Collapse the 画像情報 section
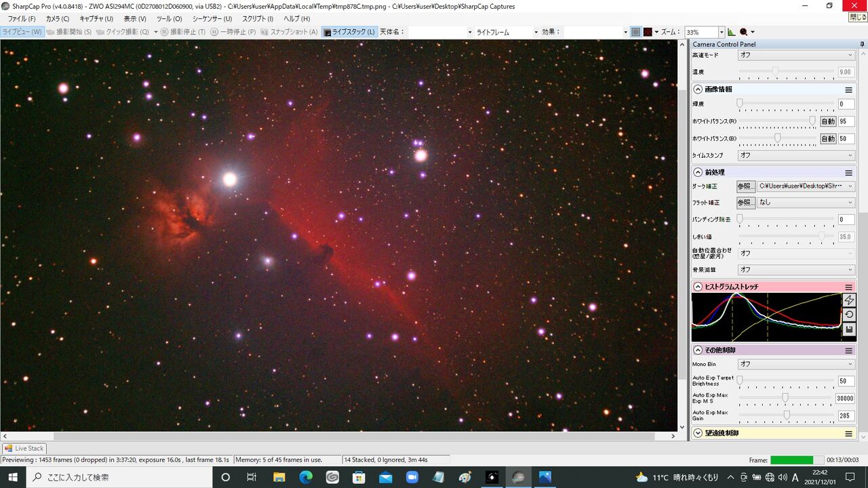The image size is (868, 488). [x=698, y=89]
